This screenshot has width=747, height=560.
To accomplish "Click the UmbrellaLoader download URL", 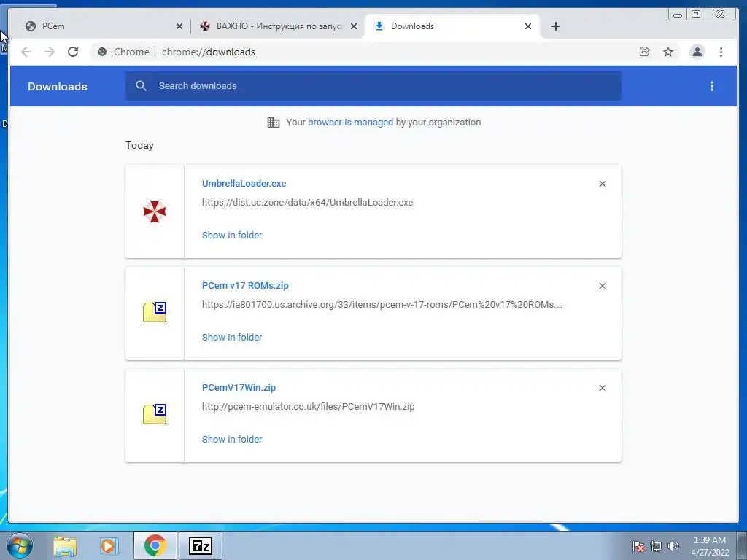I will coord(307,203).
